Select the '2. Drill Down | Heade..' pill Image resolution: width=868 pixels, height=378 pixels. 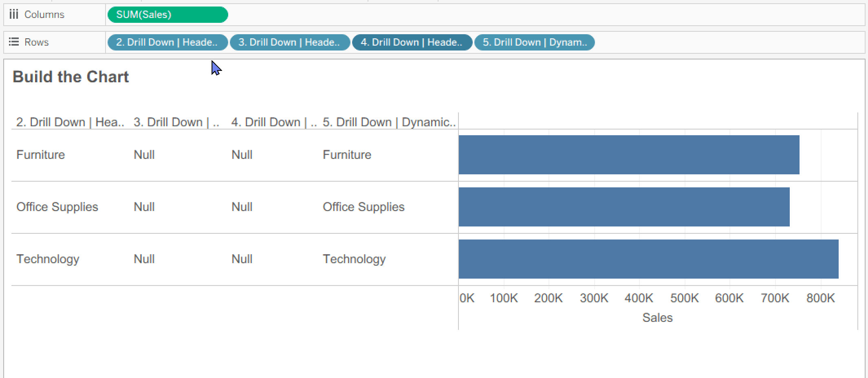(x=167, y=42)
